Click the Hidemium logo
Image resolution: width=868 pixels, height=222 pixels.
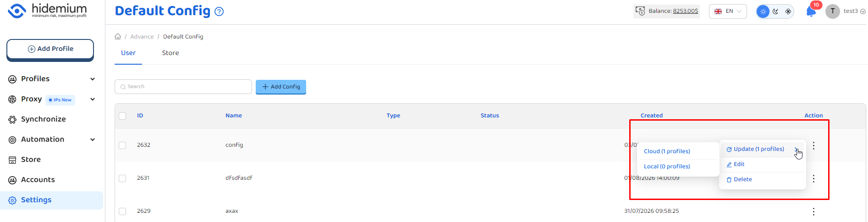(x=47, y=11)
